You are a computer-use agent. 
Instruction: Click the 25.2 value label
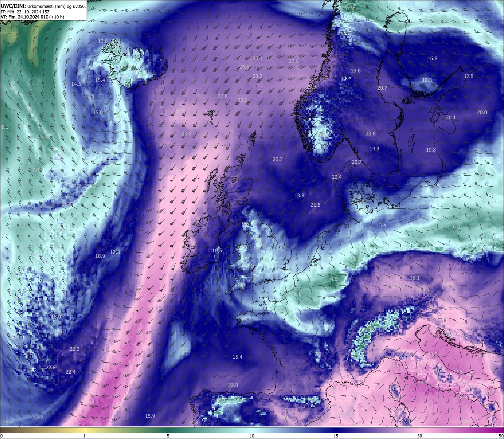click(x=243, y=100)
